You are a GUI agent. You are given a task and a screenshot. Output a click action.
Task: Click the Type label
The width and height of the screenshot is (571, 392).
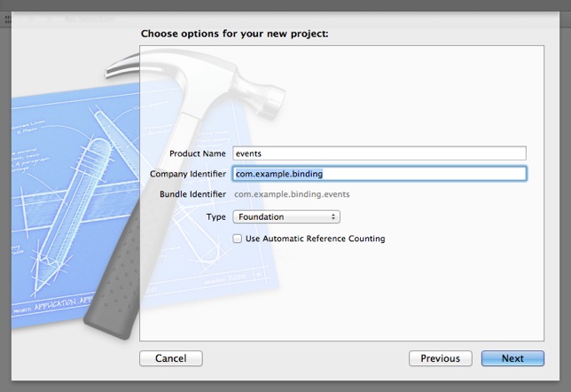[x=216, y=216]
